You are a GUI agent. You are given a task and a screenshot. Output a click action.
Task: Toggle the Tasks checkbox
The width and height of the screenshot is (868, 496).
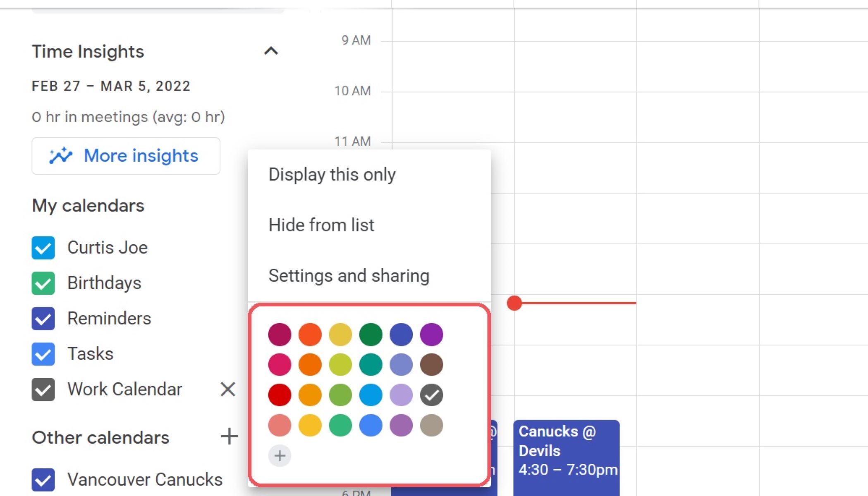tap(43, 354)
